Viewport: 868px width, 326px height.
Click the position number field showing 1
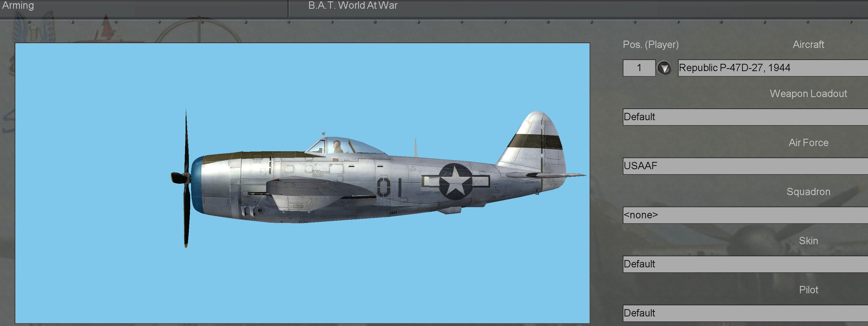[x=639, y=68]
